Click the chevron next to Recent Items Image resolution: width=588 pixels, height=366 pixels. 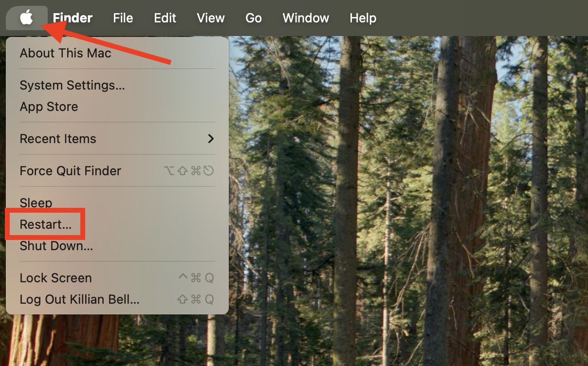(210, 139)
